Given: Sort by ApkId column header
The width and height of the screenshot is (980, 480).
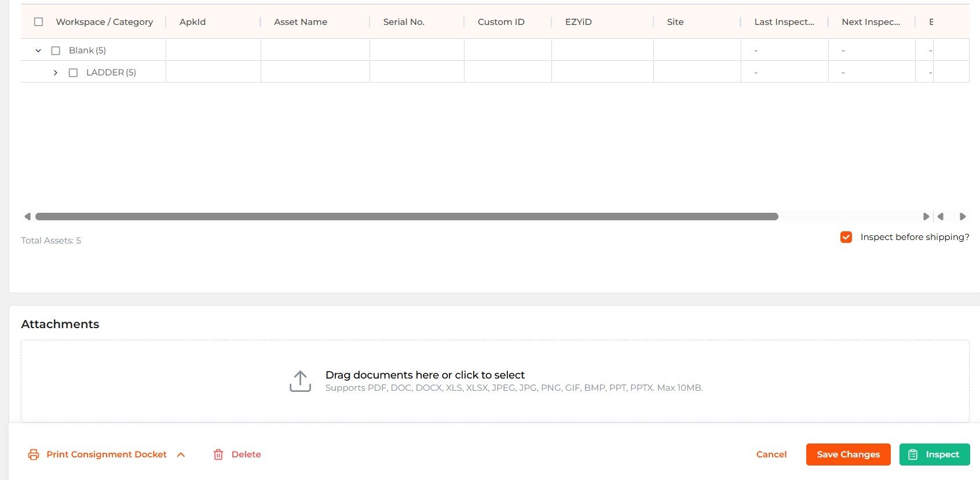Looking at the screenshot, I should pyautogui.click(x=192, y=22).
